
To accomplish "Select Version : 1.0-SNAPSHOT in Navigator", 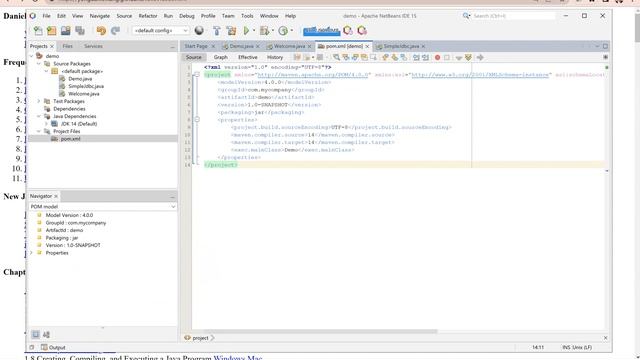I will point(73,245).
